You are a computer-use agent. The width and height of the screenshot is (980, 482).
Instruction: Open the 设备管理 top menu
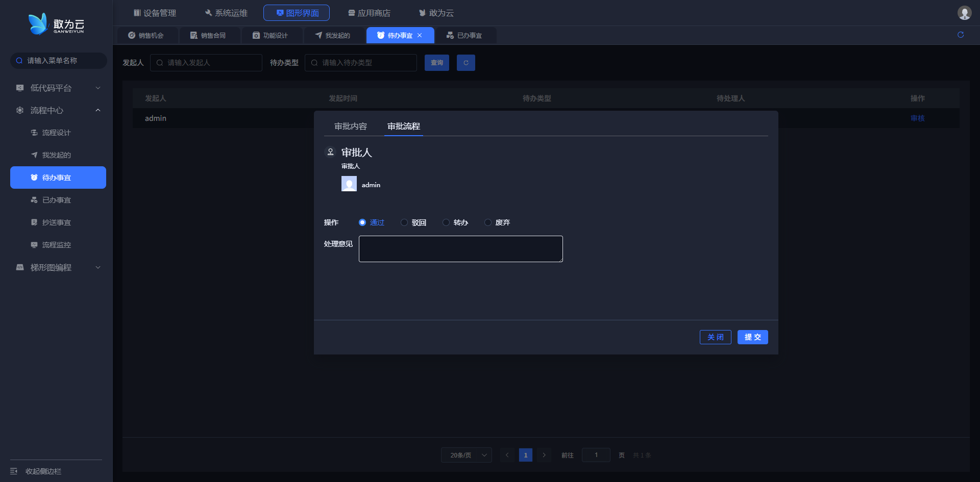pyautogui.click(x=155, y=13)
